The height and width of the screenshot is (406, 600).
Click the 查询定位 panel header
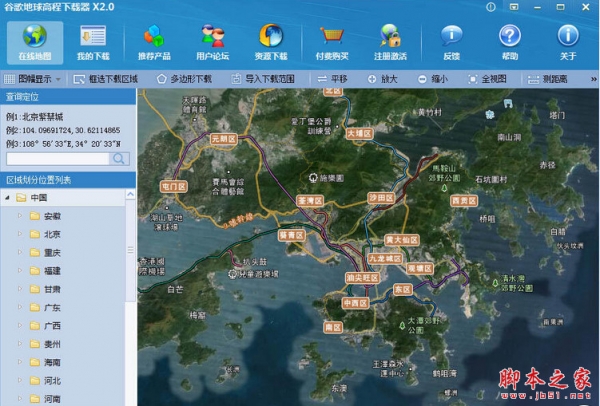click(68, 97)
